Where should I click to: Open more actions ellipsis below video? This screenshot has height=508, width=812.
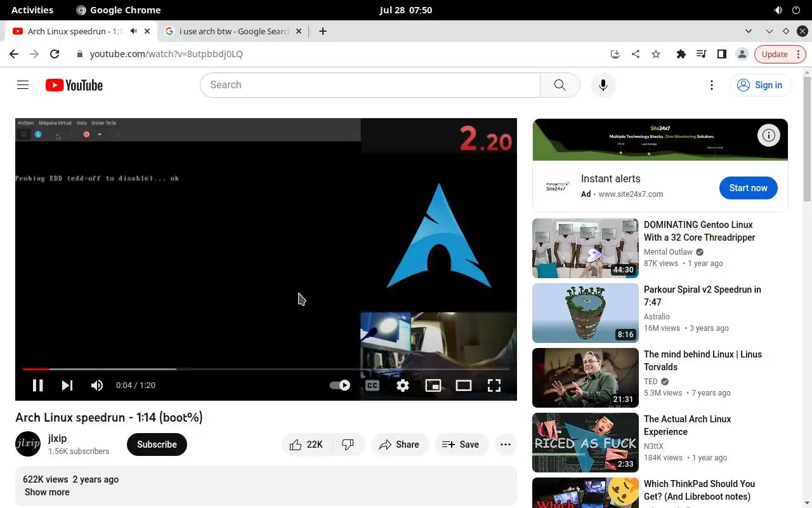pos(506,444)
